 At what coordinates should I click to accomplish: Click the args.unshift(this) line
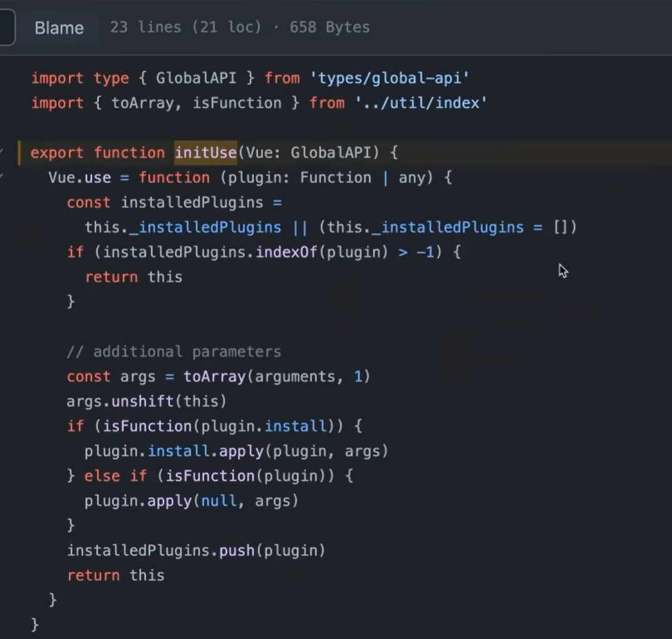[x=147, y=401]
